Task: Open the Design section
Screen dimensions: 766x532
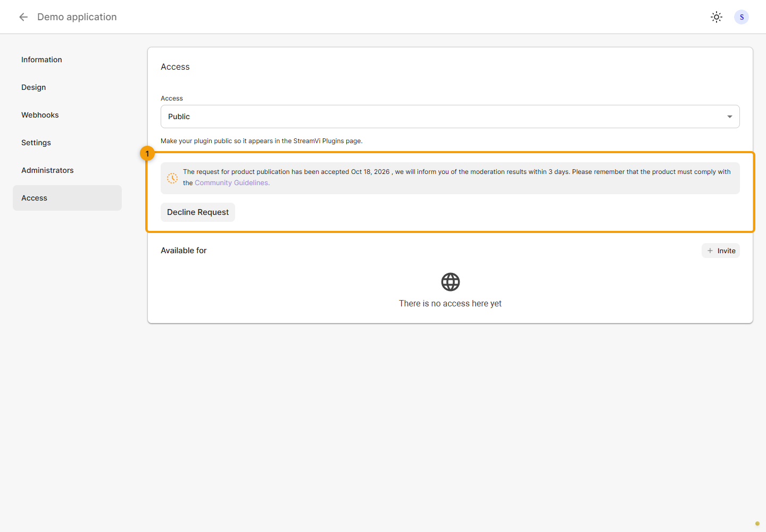Action: [67, 87]
